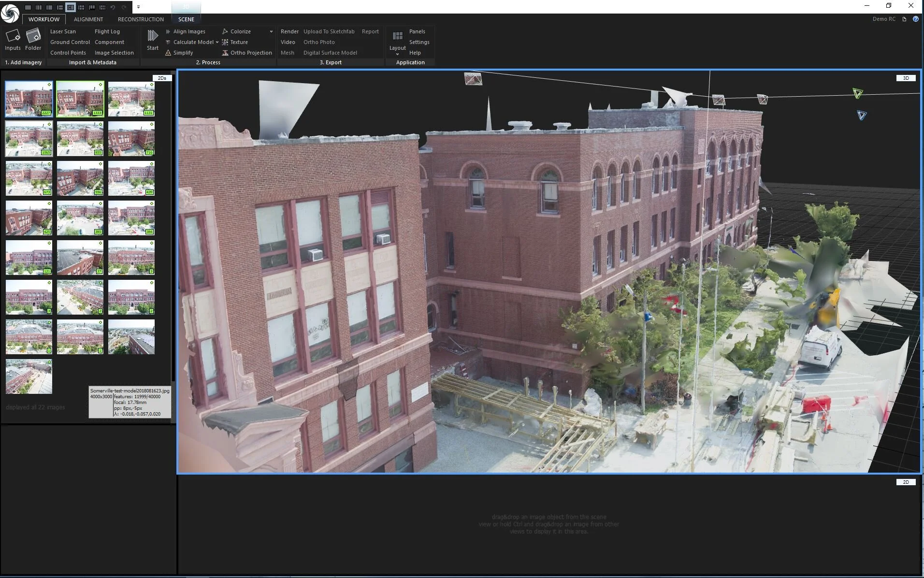Click the Texture tool

235,42
